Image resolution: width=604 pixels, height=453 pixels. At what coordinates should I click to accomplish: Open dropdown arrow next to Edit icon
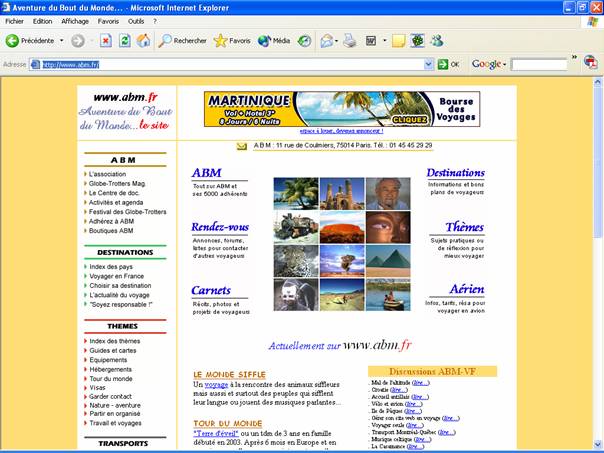click(x=384, y=40)
